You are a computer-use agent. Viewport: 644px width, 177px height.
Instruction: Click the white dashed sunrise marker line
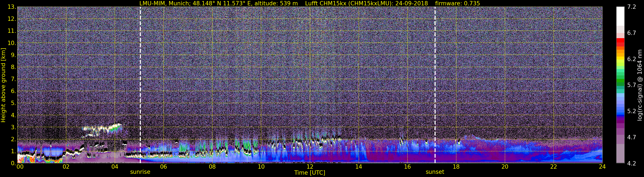click(140, 85)
